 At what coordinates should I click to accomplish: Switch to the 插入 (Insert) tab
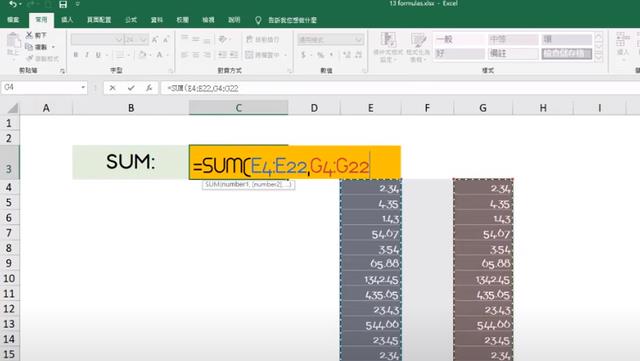(x=67, y=20)
